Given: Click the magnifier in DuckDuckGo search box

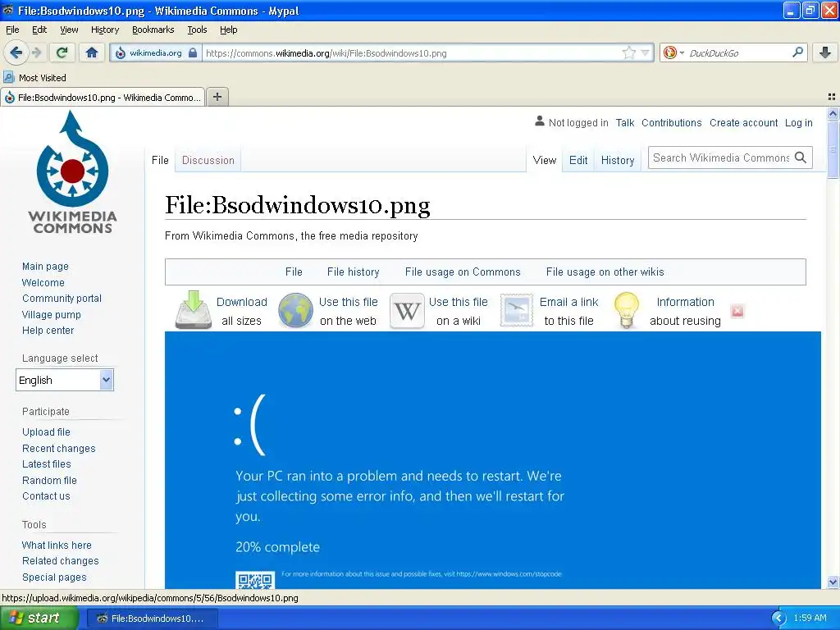Looking at the screenshot, I should coord(797,52).
